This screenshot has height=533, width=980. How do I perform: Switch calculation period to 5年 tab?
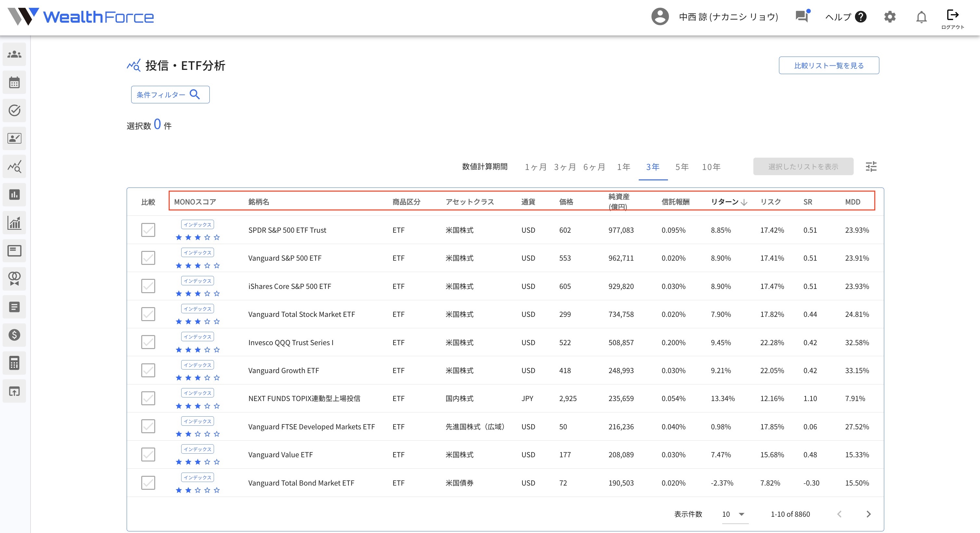(682, 167)
